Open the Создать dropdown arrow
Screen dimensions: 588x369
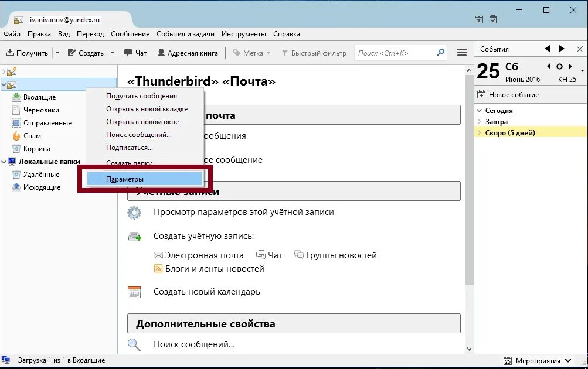pos(113,53)
